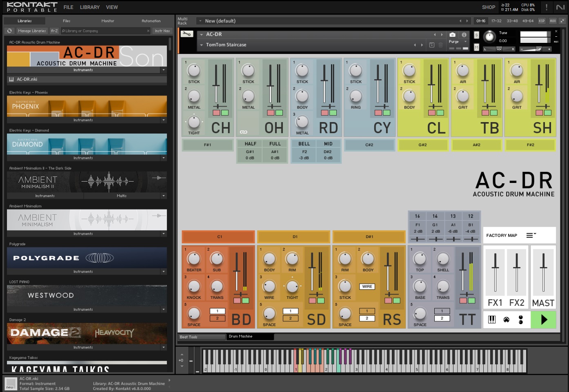Expand AC-DR library Instruments arrow
The width and height of the screenshot is (569, 392).
pos(164,70)
